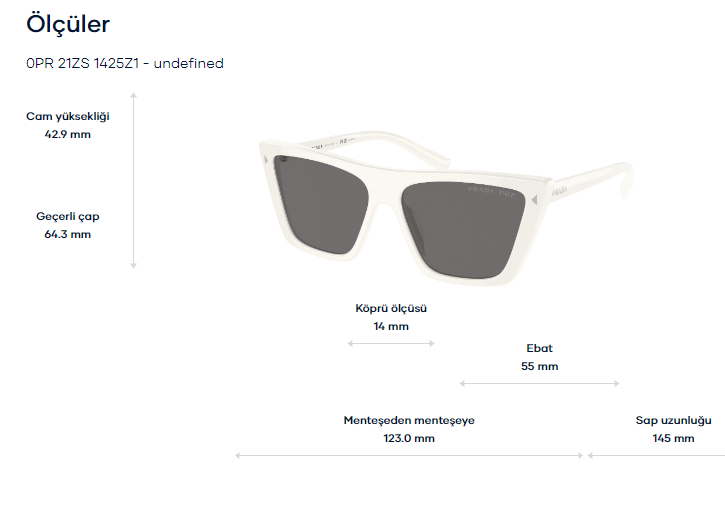Screen dimensions: 725x511
Task: Click the 14 mm bridge value
Action: coord(391,326)
